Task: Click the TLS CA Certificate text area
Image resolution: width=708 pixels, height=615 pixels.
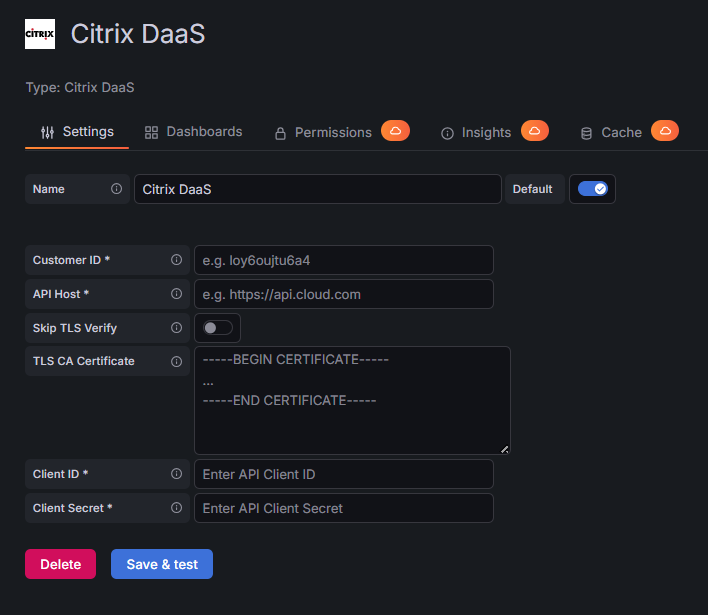Action: (353, 401)
